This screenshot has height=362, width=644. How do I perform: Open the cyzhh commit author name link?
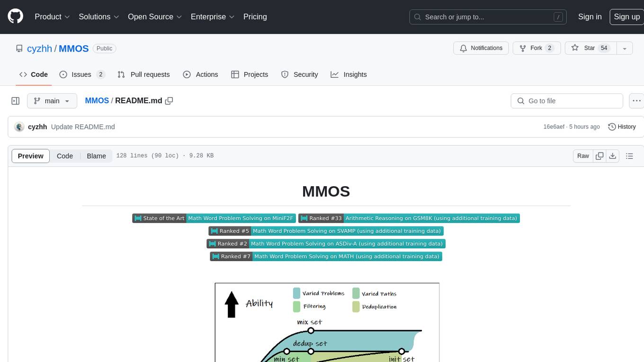[37, 127]
